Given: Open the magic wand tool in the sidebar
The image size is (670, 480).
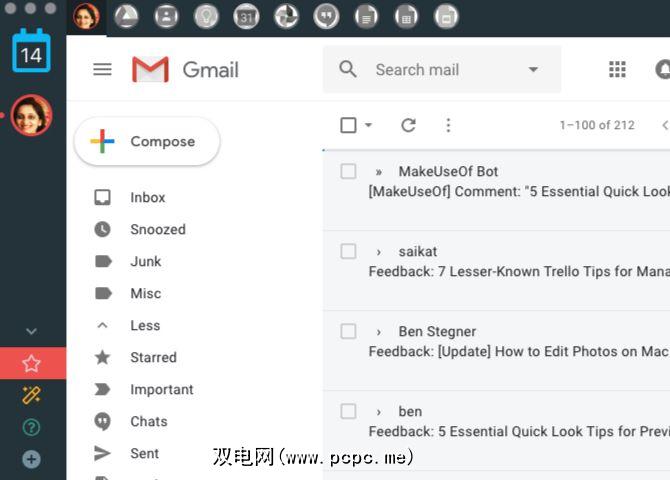Looking at the screenshot, I should tap(31, 395).
